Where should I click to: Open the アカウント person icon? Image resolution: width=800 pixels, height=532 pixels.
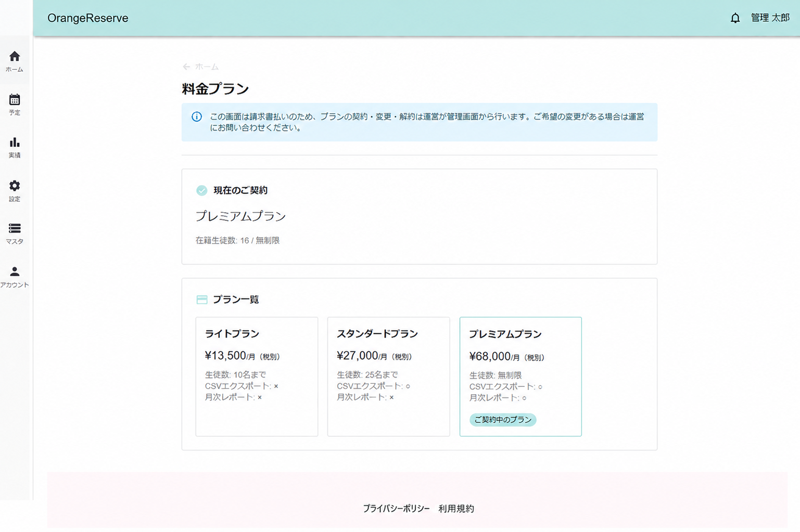15,271
